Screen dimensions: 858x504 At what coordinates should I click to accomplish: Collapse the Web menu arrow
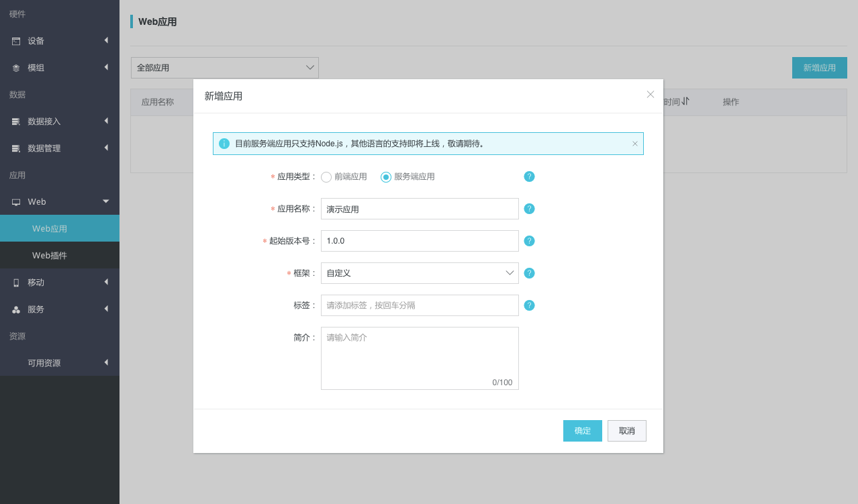click(x=106, y=201)
